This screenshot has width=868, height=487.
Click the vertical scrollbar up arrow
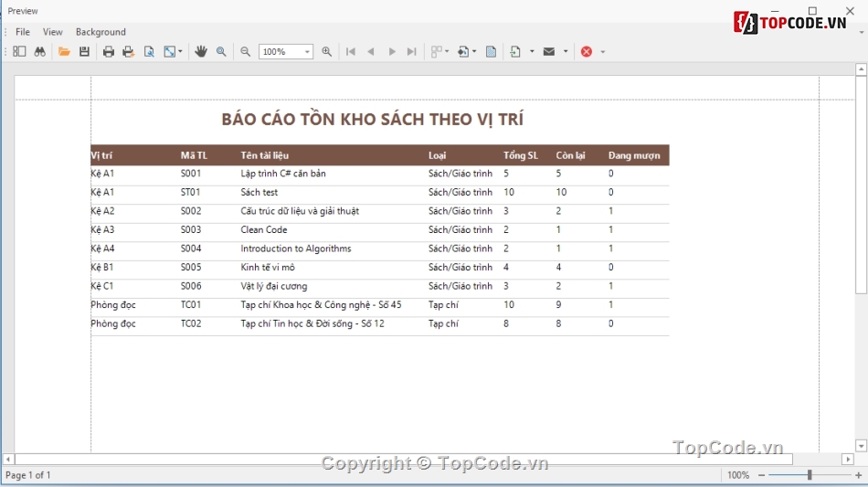(861, 69)
